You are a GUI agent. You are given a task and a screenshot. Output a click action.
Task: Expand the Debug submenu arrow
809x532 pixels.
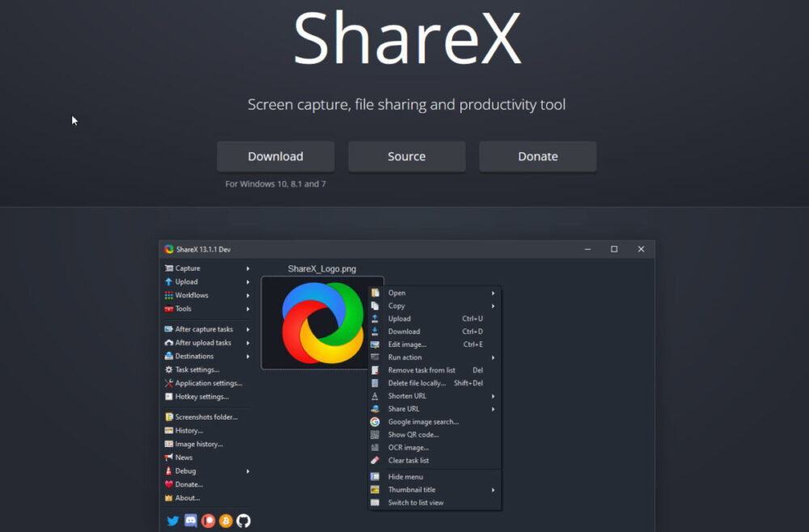[248, 471]
